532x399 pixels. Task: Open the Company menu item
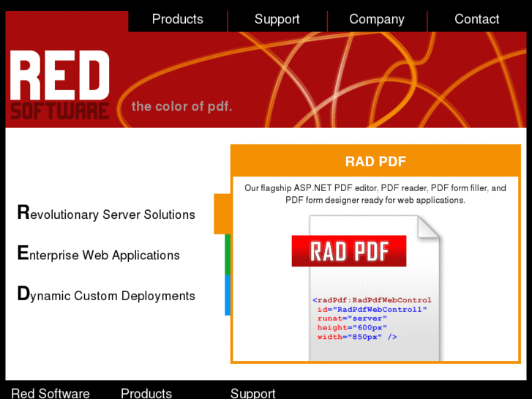(x=377, y=19)
